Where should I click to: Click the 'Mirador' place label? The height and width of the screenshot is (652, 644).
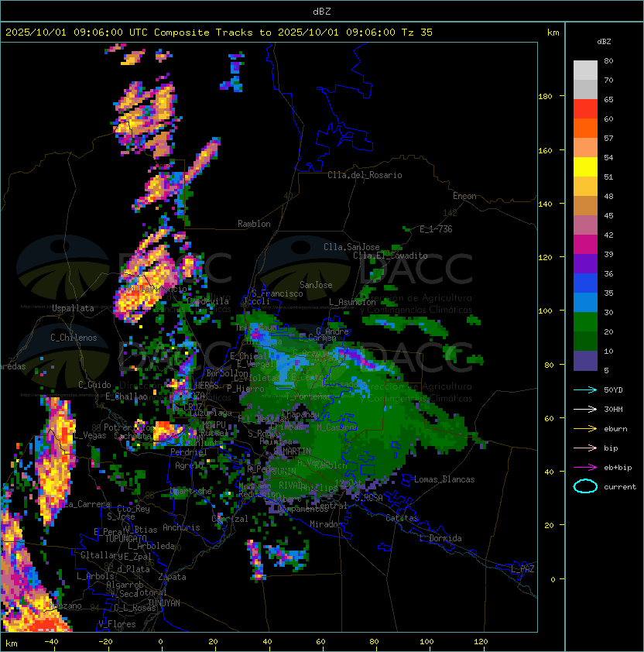click(327, 524)
